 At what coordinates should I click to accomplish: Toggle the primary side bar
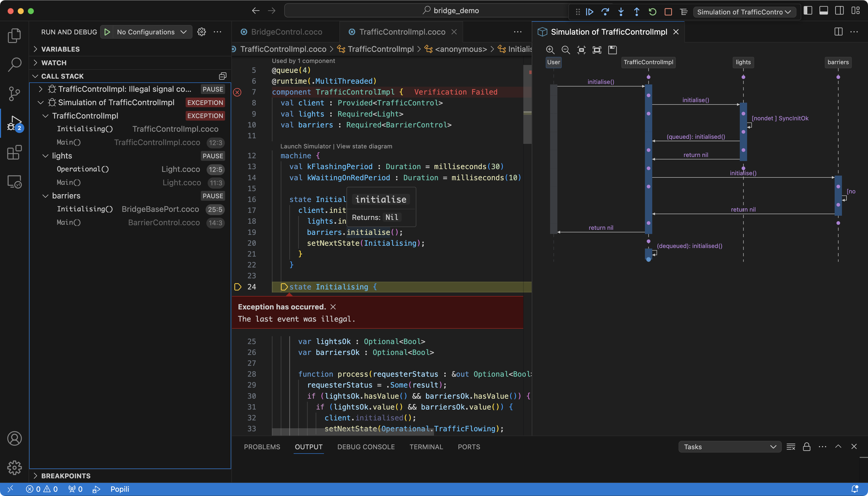pos(808,11)
